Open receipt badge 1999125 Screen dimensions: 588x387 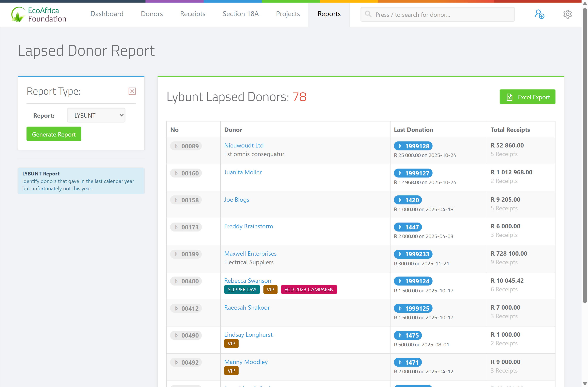coord(413,308)
